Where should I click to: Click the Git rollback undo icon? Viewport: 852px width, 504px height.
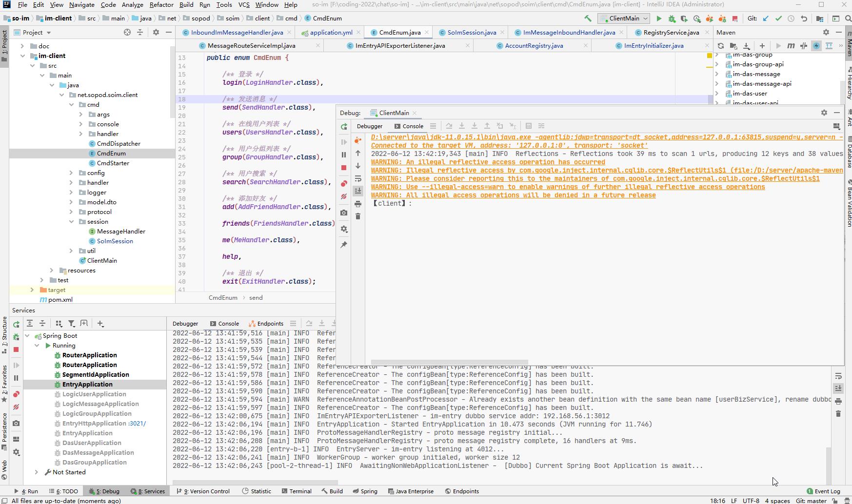pos(804,19)
